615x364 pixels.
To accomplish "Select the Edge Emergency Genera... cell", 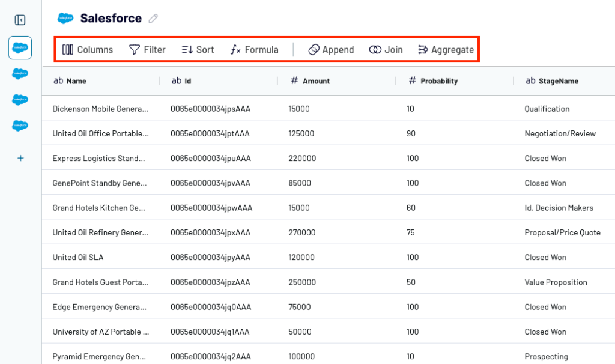I will pyautogui.click(x=100, y=307).
